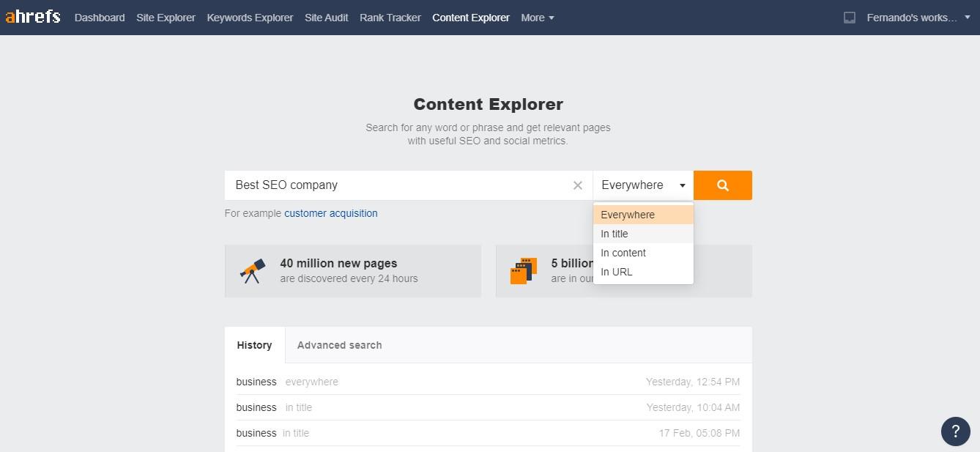Screen dimensions: 980x452
Task: Go to Keywords Explorer
Action: point(250,18)
